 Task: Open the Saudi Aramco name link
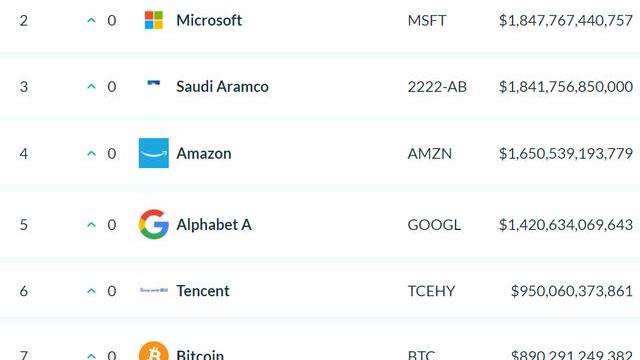click(222, 87)
